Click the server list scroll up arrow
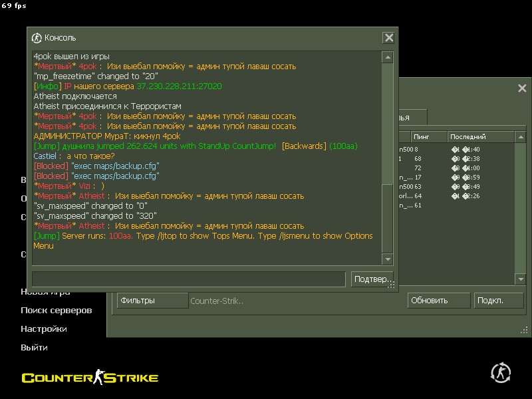Viewport: 532px width, 399px height. pos(521,137)
